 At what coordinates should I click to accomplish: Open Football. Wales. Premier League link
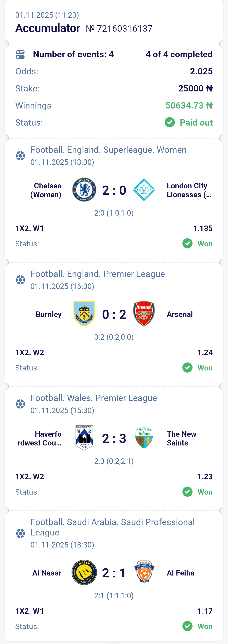click(94, 398)
